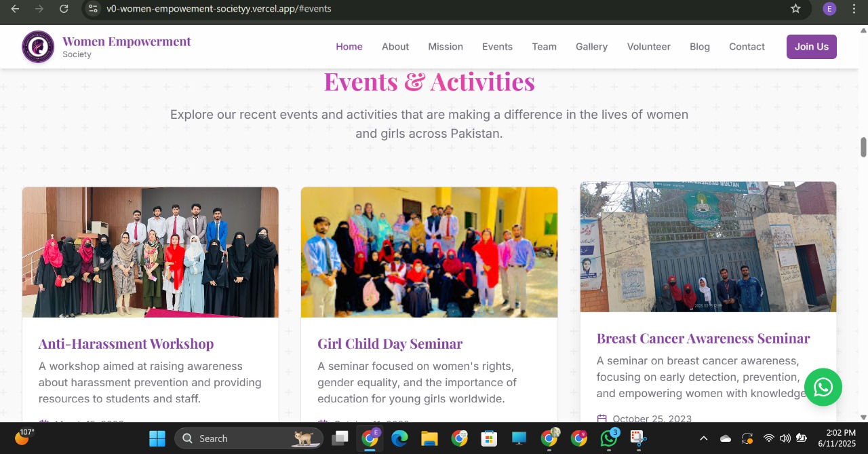
Task: Open Volunteer nav item
Action: tap(648, 47)
